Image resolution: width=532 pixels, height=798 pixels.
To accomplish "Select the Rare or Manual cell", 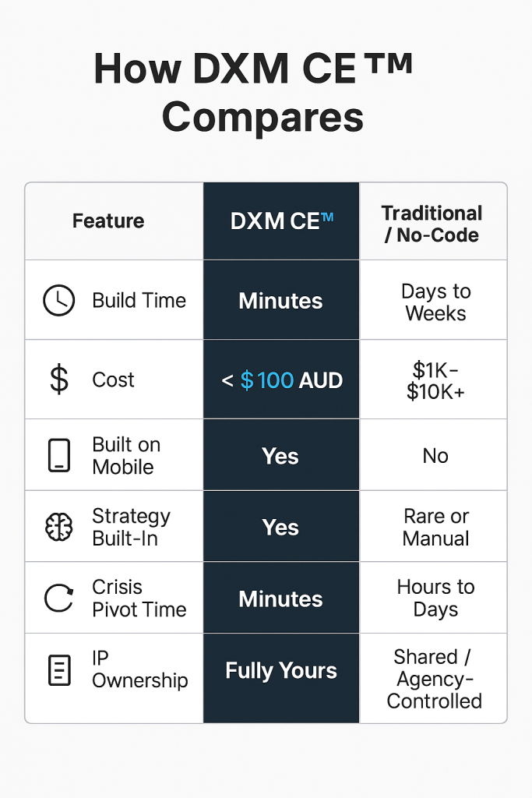I will coord(436,528).
